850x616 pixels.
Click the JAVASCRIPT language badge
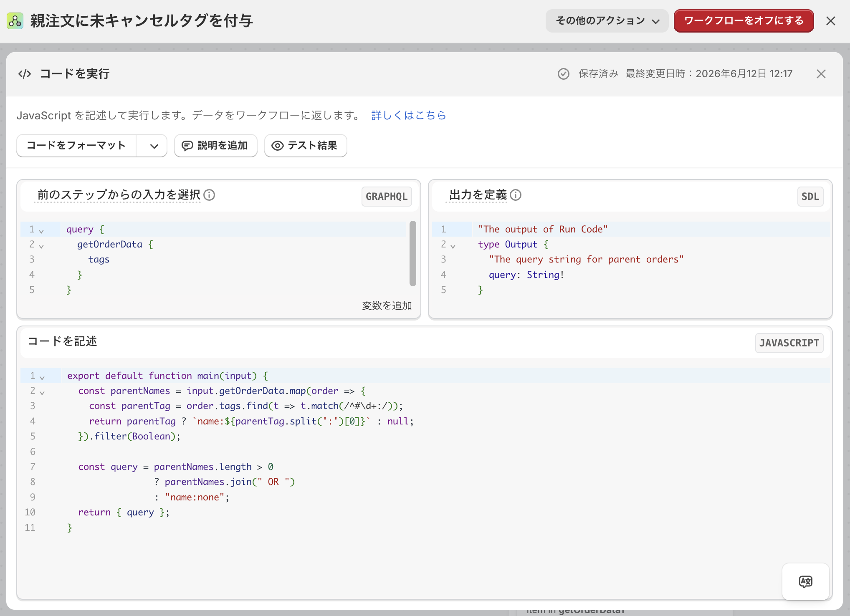(789, 343)
